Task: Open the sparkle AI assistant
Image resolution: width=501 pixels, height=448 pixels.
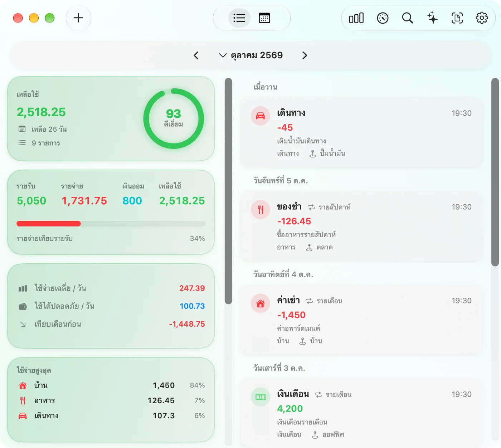Action: click(x=432, y=18)
